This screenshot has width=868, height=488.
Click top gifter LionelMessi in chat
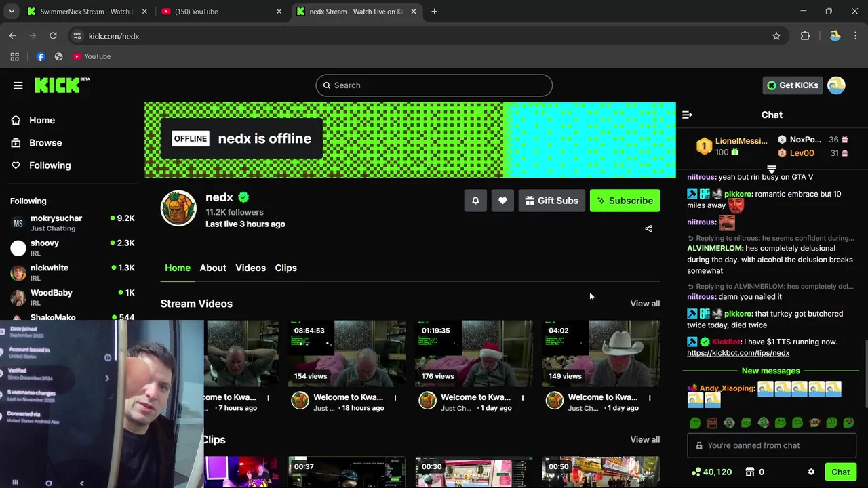pyautogui.click(x=741, y=141)
